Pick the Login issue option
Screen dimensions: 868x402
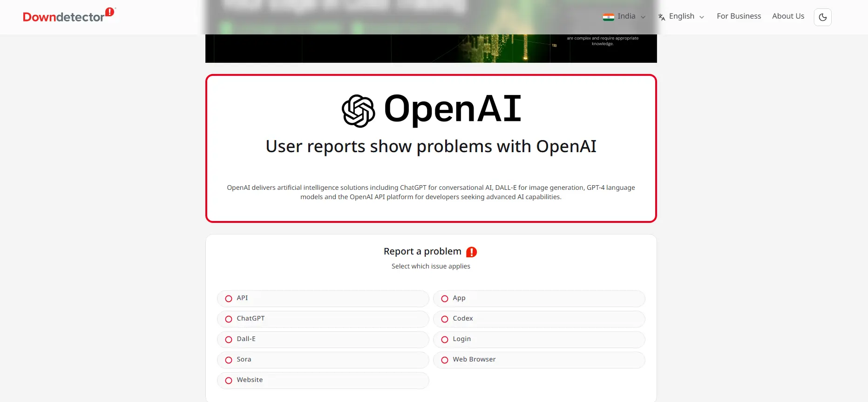click(539, 339)
